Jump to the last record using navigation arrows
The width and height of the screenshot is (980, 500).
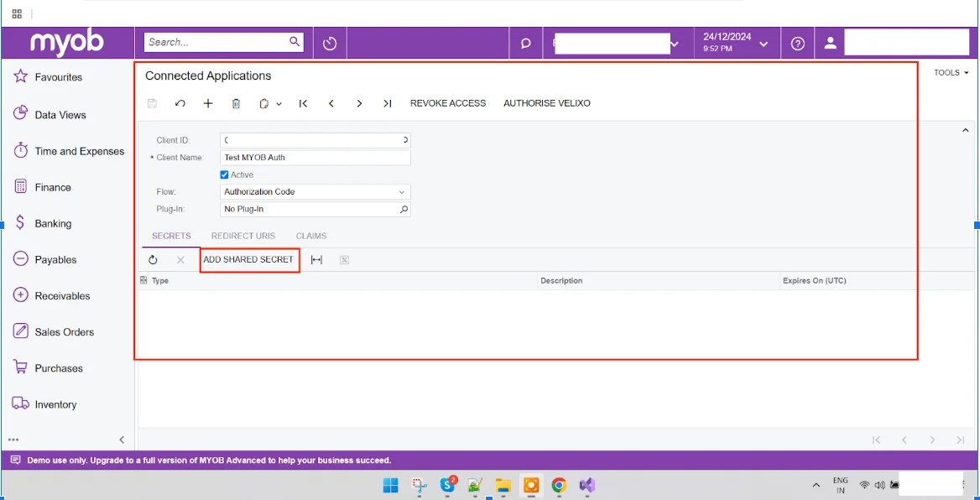(x=387, y=103)
